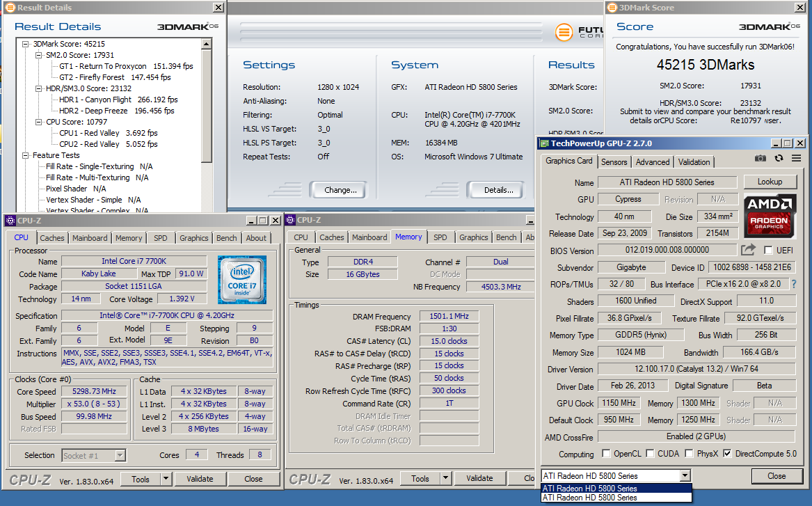Open Caches tab in left CPU-Z window
Screen dimensions: 812x506
click(x=52, y=238)
